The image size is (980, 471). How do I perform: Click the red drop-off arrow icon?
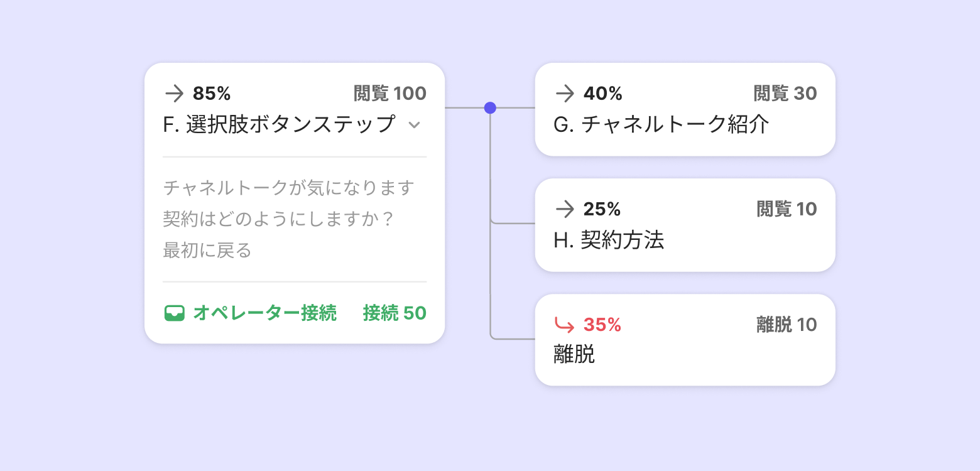(565, 325)
